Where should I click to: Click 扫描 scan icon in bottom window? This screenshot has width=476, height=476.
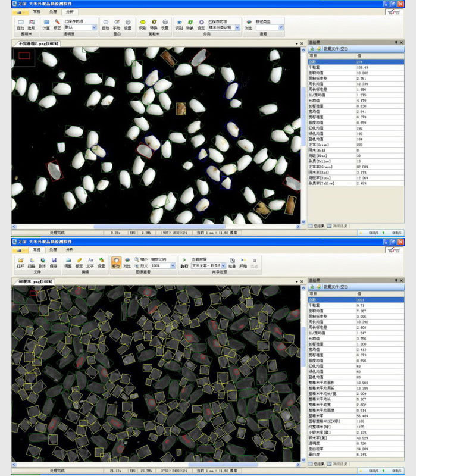(x=32, y=262)
